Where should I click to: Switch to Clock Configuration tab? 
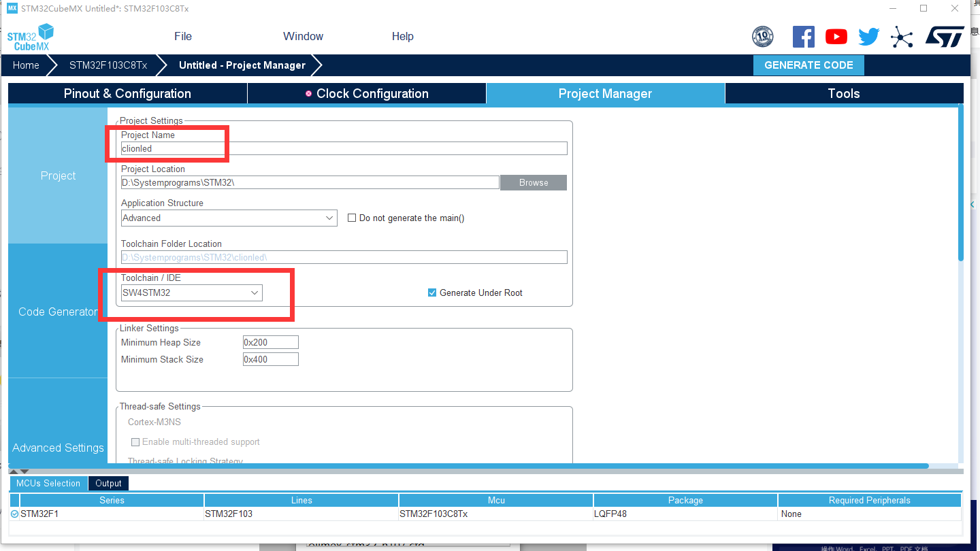coord(367,94)
